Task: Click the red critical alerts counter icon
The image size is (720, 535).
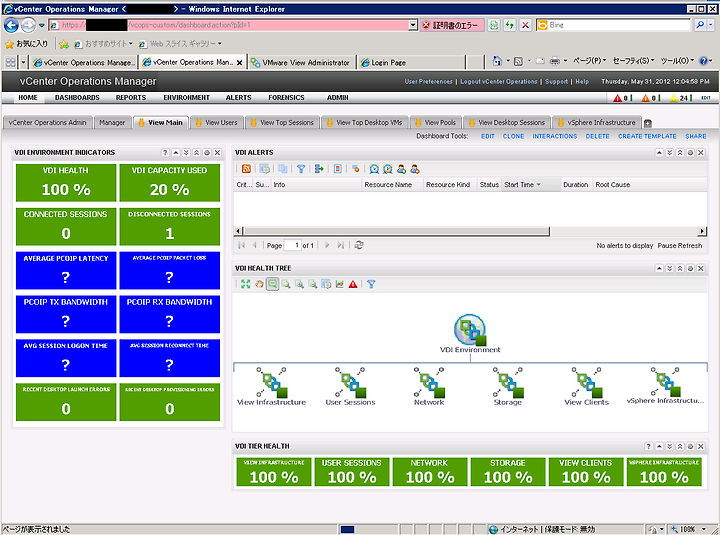Action: (x=617, y=98)
